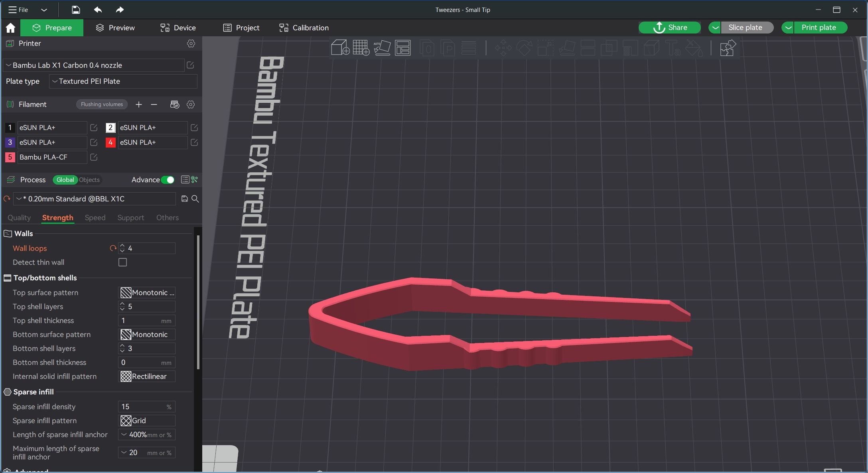Open the process preset dropdown

[x=95, y=199]
